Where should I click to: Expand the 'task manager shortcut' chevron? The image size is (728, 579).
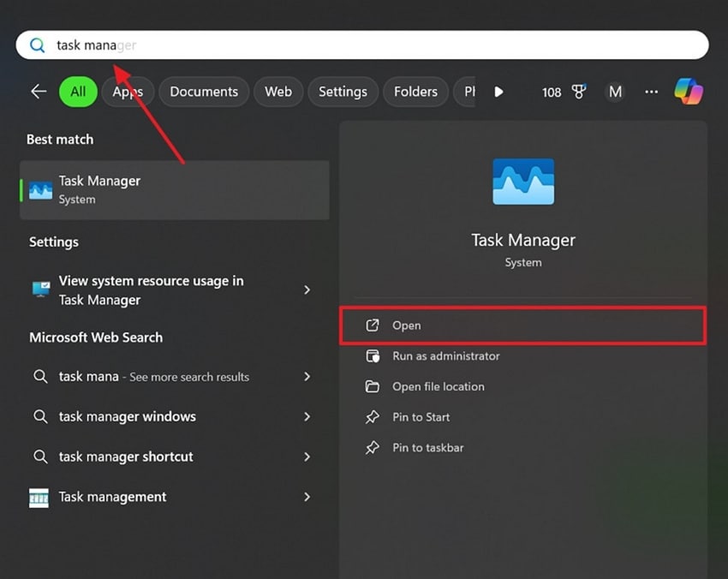(x=307, y=457)
